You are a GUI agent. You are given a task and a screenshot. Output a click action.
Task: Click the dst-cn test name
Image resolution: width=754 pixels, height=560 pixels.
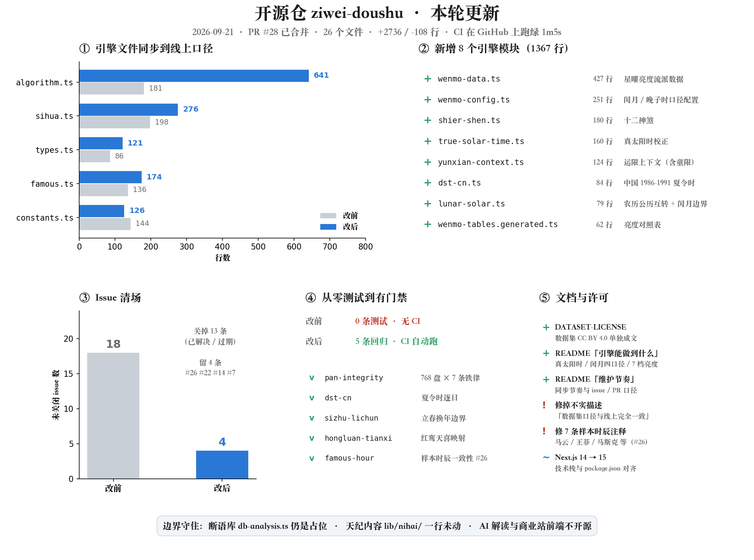[338, 398]
